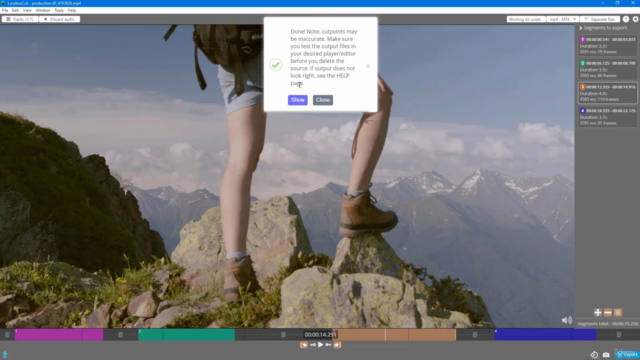Click the small toggle at timeline's left end

tap(7, 335)
